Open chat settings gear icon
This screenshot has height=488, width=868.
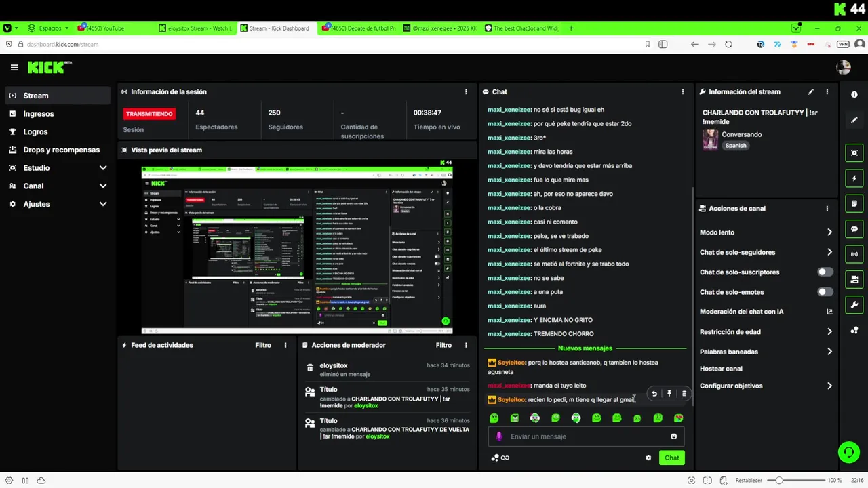point(648,457)
